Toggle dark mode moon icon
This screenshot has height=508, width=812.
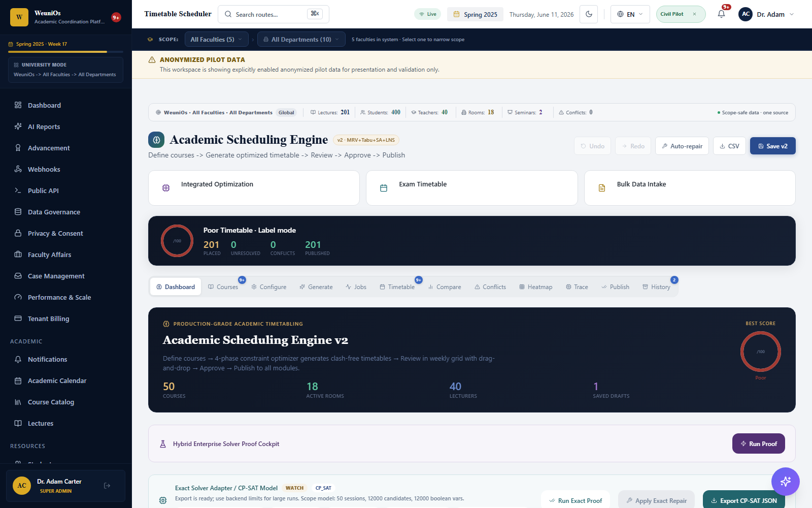tap(589, 14)
